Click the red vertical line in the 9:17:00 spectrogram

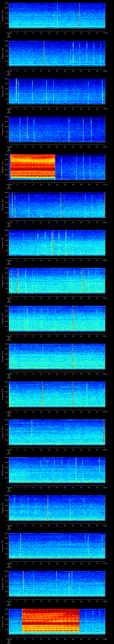pyautogui.click(x=44, y=53)
